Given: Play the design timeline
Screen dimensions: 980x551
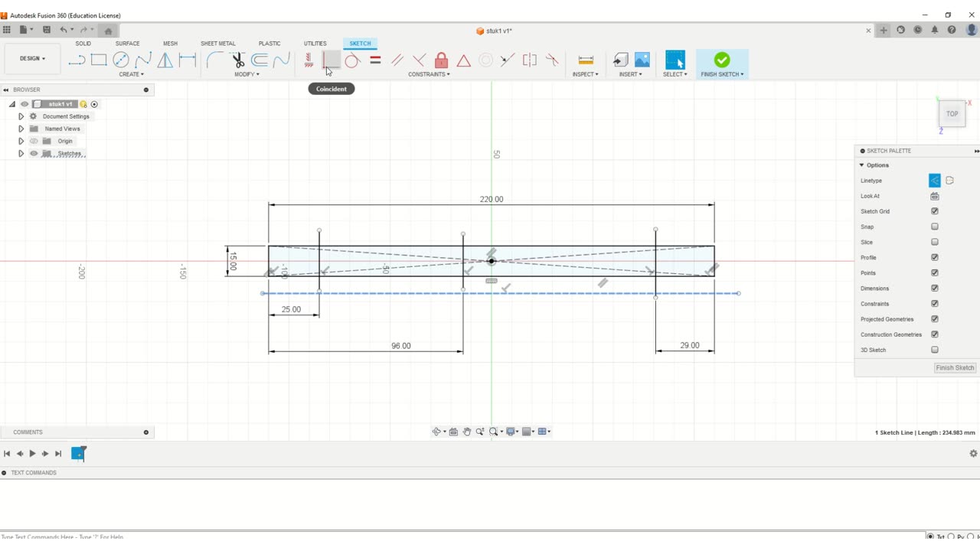Looking at the screenshot, I should (x=32, y=454).
